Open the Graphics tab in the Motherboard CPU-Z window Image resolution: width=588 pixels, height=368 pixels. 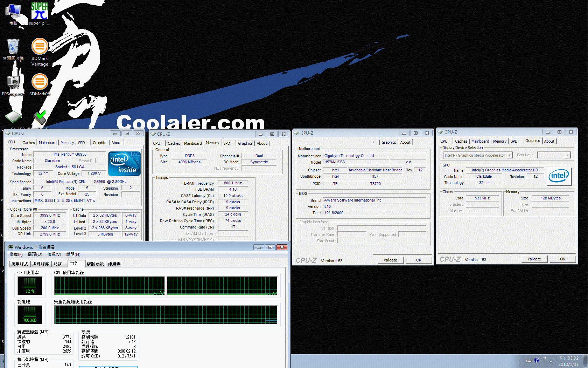coord(388,142)
